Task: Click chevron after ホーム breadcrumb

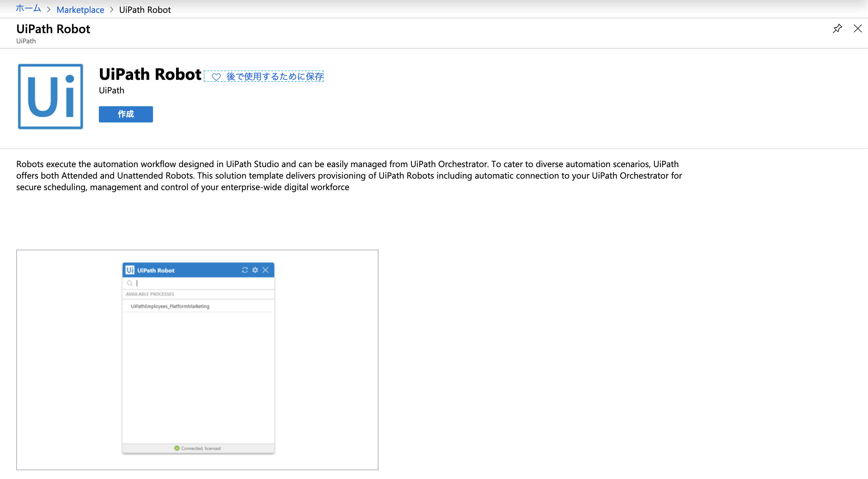Action: pyautogui.click(x=49, y=10)
